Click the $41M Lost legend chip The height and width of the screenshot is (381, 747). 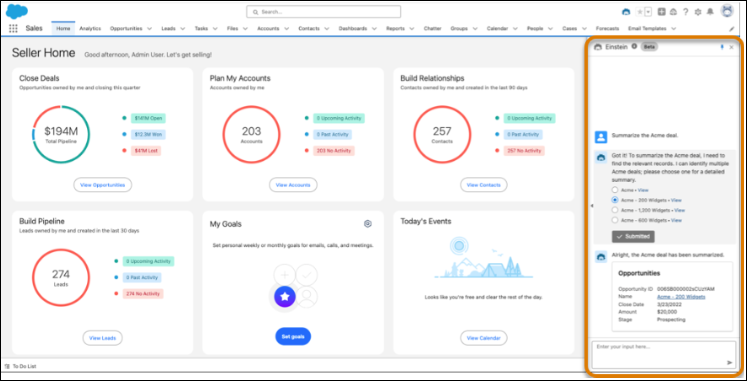point(146,151)
